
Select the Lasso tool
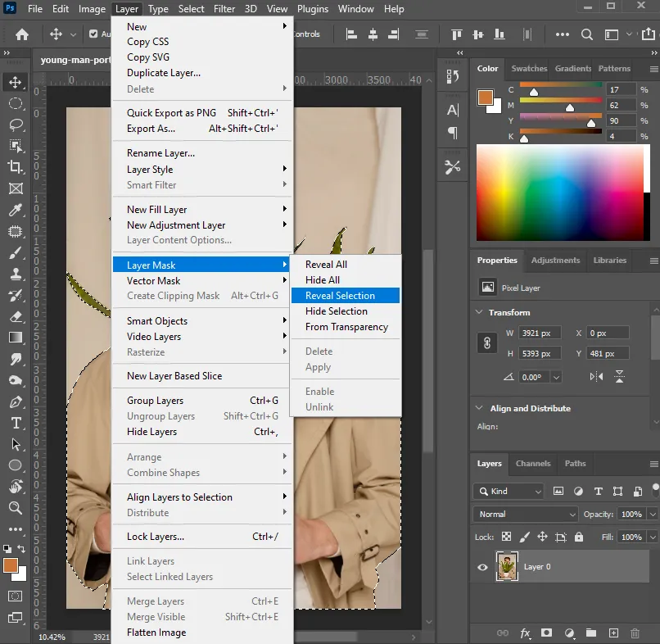click(x=16, y=125)
